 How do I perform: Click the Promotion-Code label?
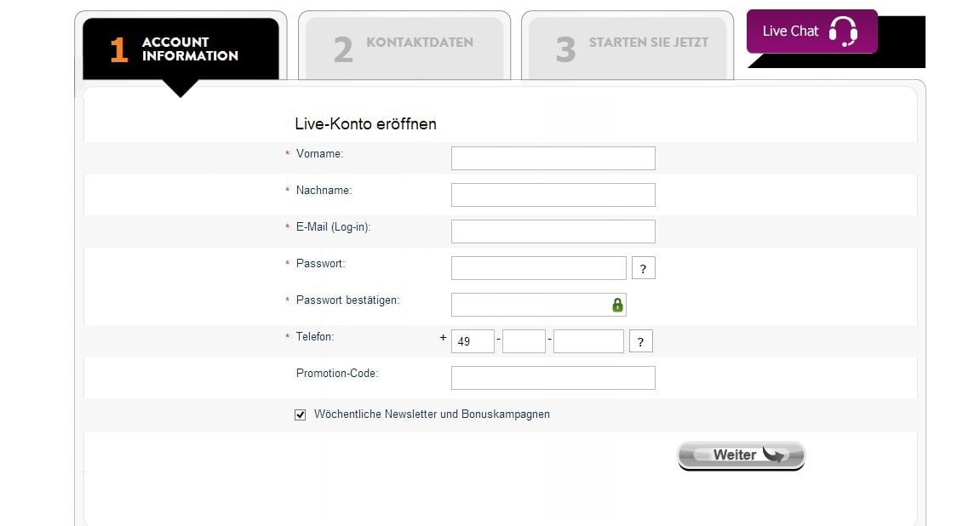coord(337,374)
